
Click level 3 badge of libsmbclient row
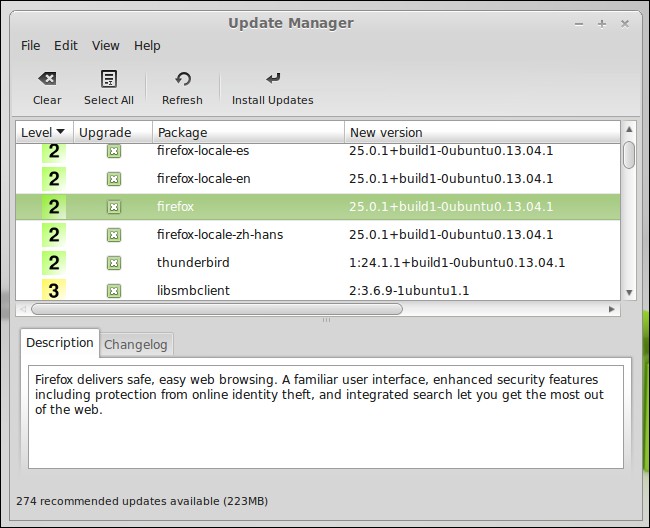point(54,290)
